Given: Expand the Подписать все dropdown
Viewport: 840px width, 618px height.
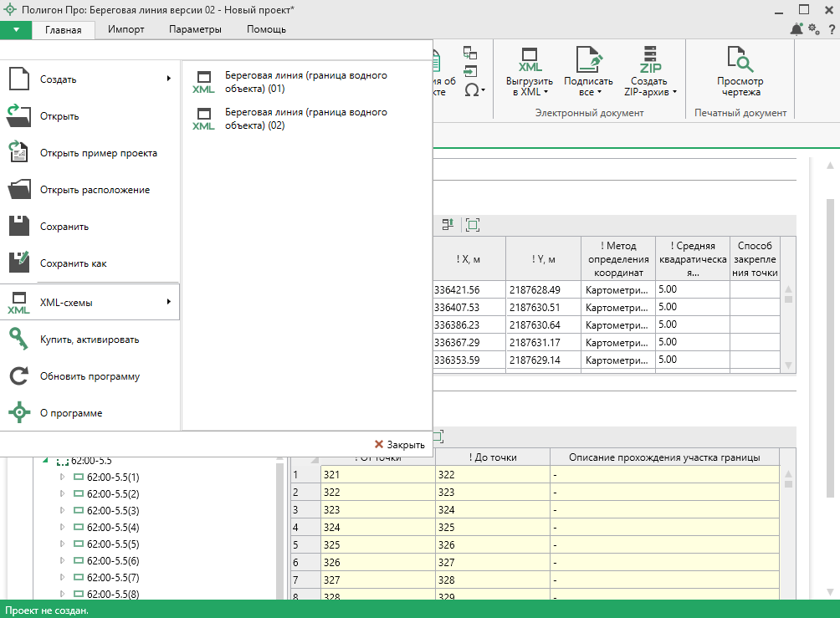Looking at the screenshot, I should 589,86.
